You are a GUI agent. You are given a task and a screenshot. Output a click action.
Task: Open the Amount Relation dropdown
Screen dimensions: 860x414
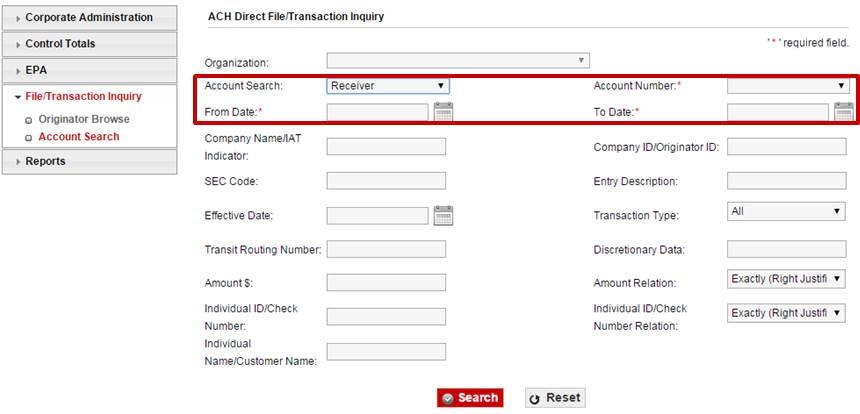(787, 279)
